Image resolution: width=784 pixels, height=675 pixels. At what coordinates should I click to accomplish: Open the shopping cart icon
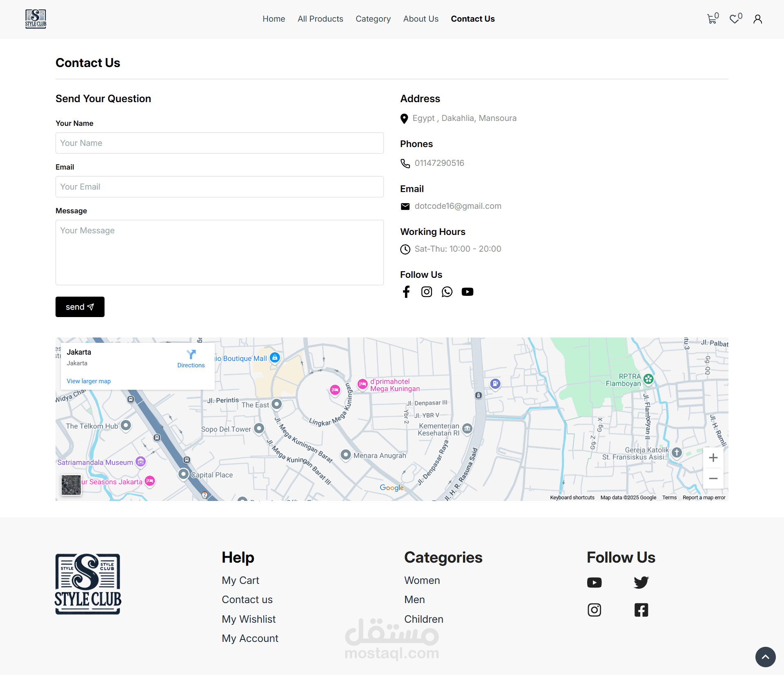(712, 19)
